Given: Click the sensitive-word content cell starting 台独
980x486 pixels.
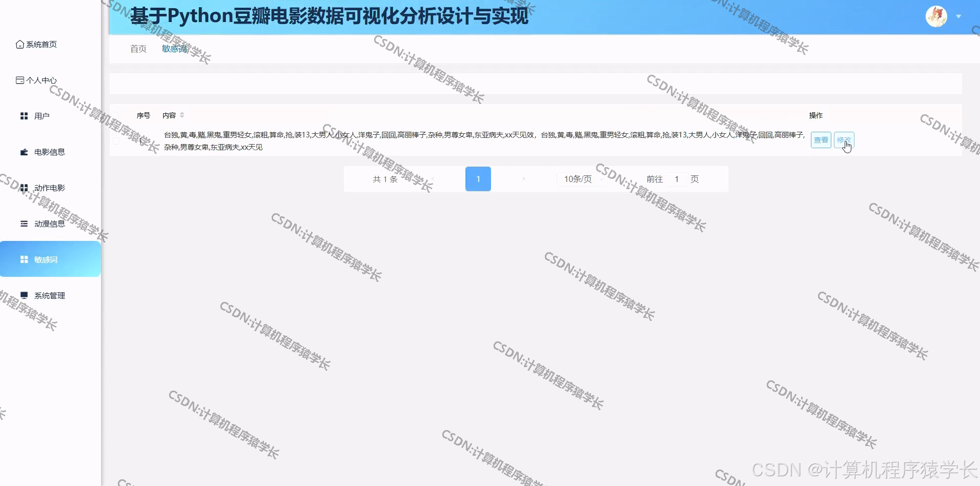Looking at the screenshot, I should (x=484, y=141).
